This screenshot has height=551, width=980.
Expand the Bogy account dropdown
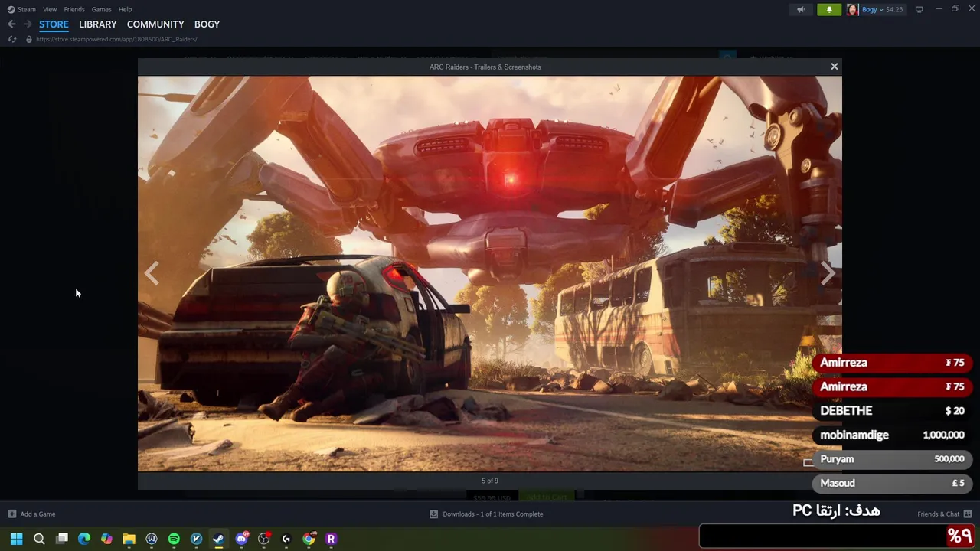874,10
